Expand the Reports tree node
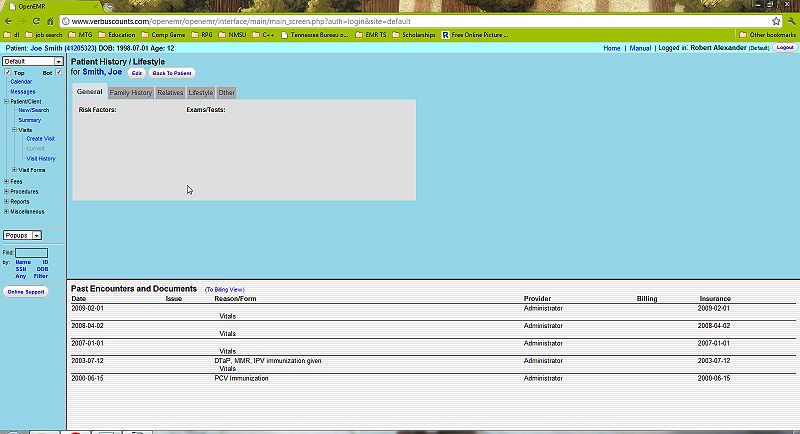 (7, 201)
